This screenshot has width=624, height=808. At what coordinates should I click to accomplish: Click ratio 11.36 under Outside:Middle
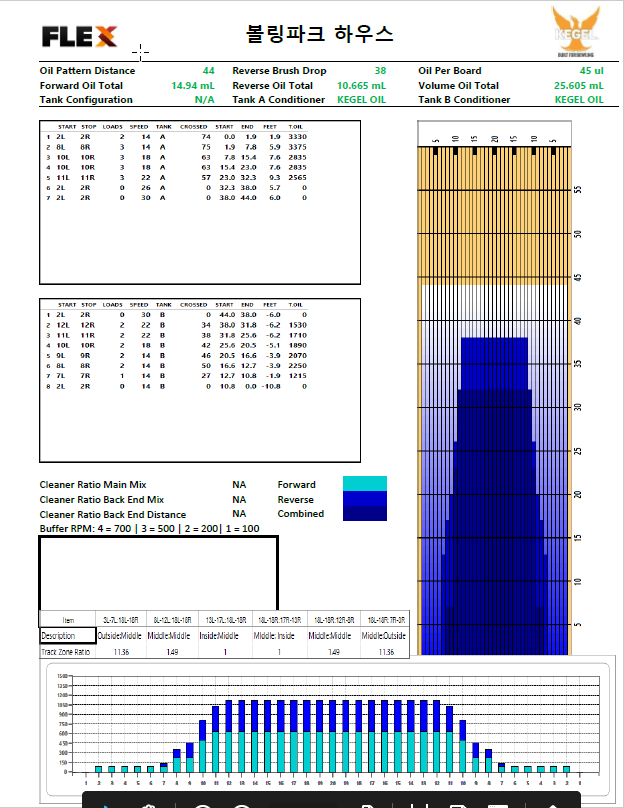pyautogui.click(x=121, y=652)
